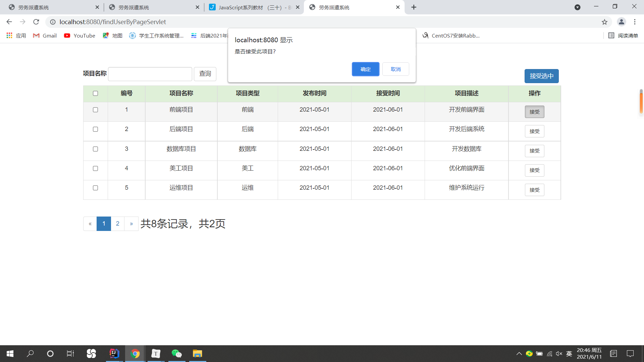Click the 项目名称 search input field
Image resolution: width=644 pixels, height=362 pixels.
point(150,74)
